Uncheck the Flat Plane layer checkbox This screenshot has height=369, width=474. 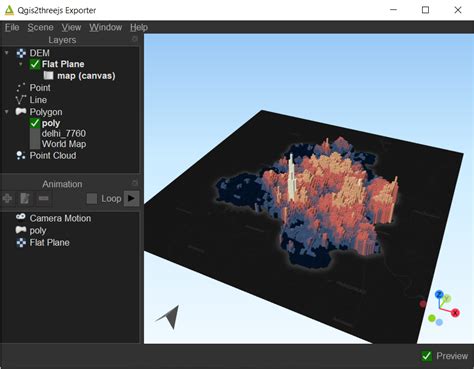pos(35,64)
